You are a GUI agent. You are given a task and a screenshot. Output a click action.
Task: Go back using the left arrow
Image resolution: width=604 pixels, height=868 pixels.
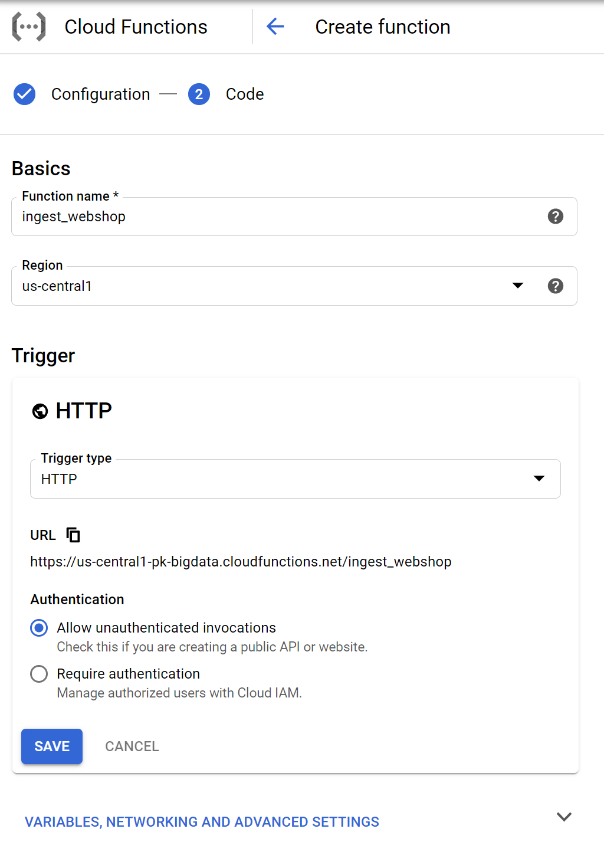pyautogui.click(x=275, y=27)
